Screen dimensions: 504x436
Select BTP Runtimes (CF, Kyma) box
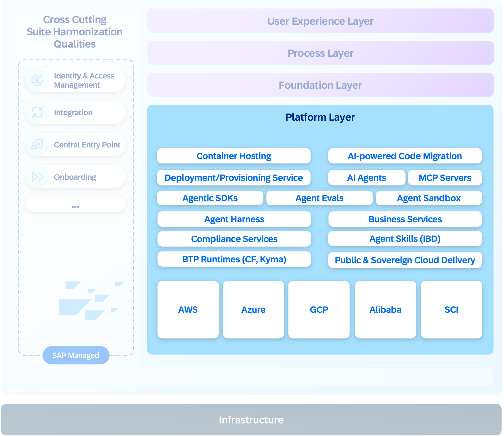pyautogui.click(x=234, y=259)
